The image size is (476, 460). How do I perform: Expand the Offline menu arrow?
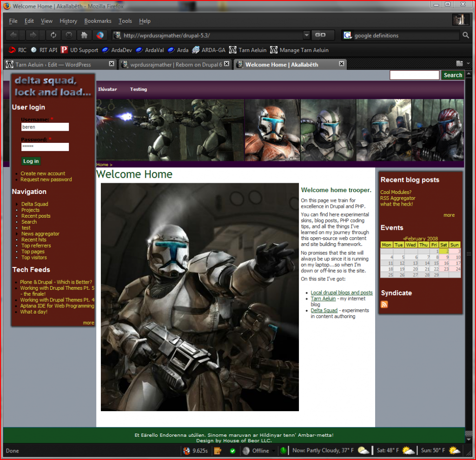274,450
